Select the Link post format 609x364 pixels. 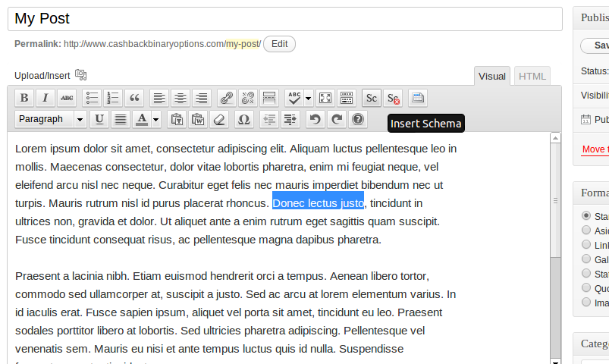click(x=586, y=244)
